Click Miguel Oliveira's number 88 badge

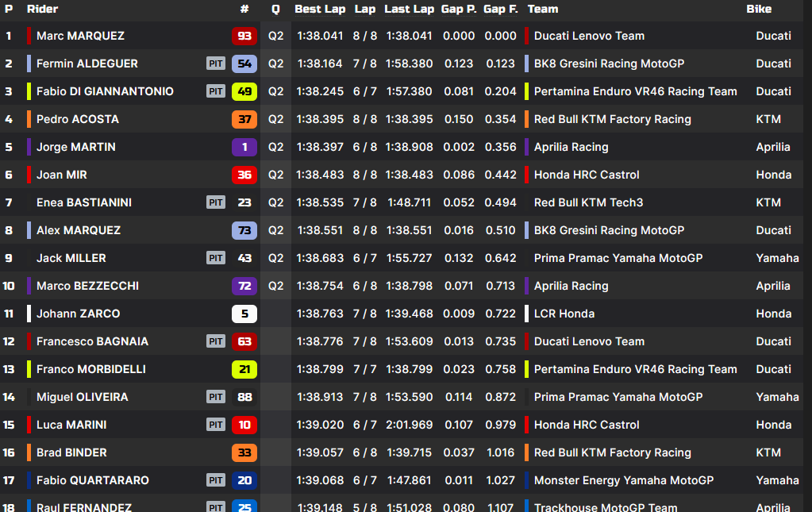pos(244,397)
